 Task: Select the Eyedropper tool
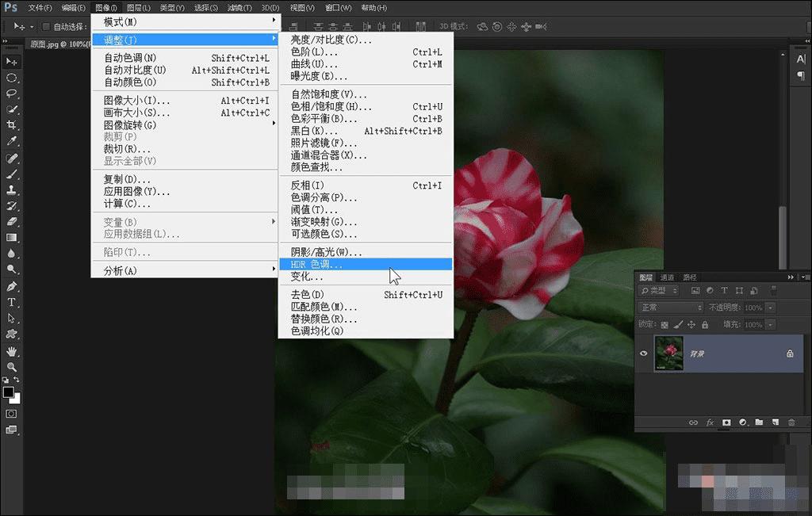click(x=12, y=141)
